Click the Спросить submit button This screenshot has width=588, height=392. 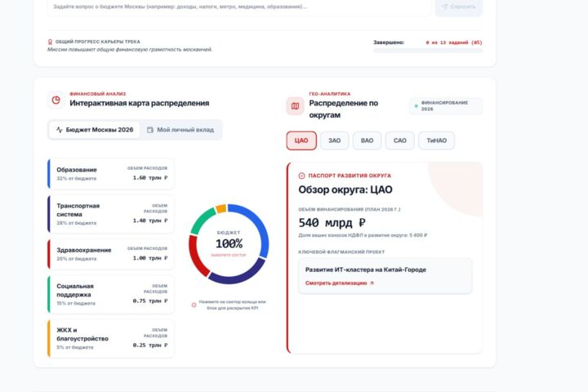[459, 7]
